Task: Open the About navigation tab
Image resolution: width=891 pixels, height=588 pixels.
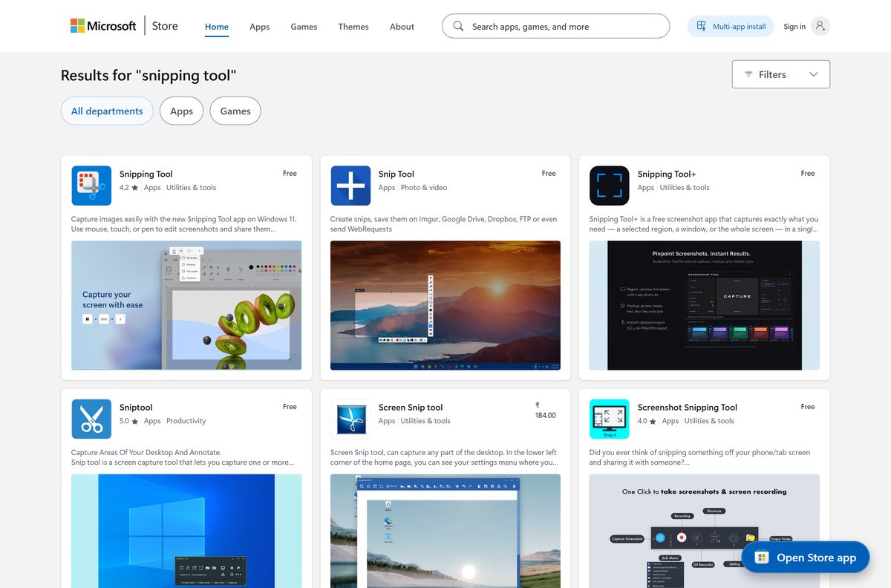Action: (402, 27)
